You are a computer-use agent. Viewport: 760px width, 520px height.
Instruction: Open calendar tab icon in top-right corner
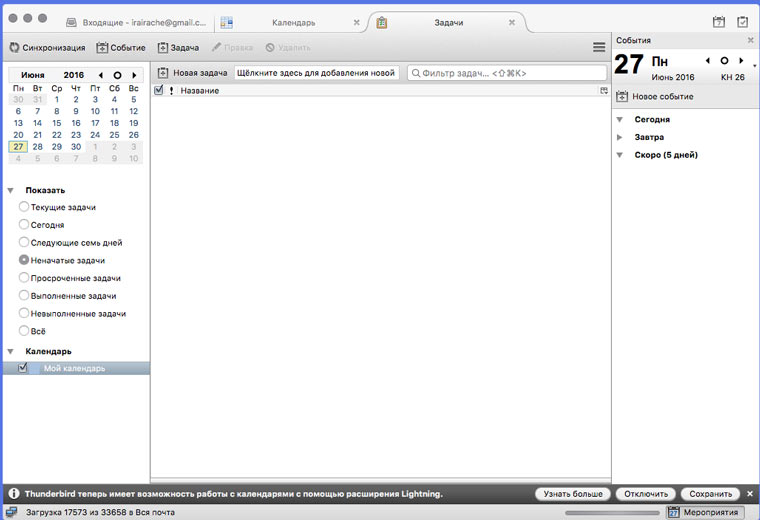(x=719, y=22)
